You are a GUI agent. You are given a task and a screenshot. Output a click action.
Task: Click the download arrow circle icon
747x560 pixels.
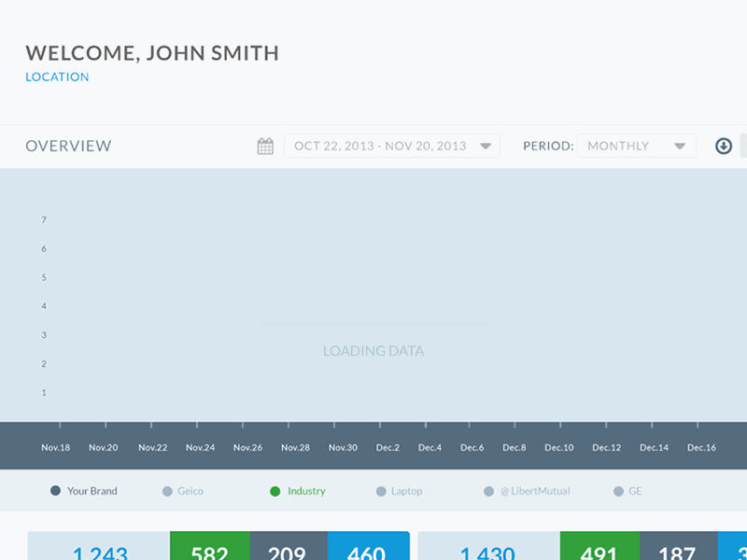coord(723,146)
